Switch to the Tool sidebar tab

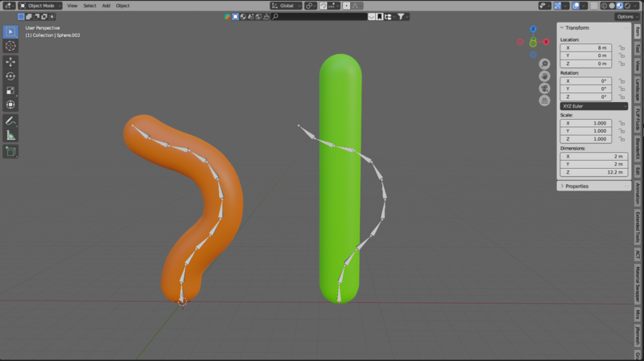click(638, 48)
